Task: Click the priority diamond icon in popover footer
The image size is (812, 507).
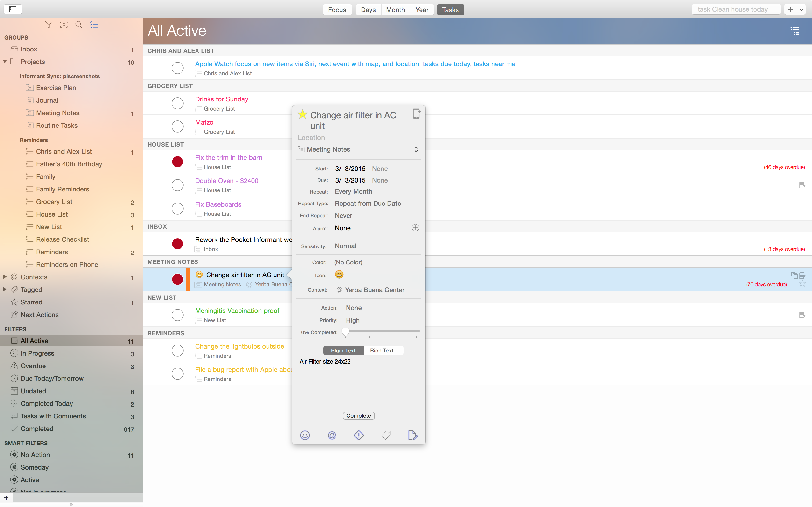Action: pyautogui.click(x=359, y=435)
